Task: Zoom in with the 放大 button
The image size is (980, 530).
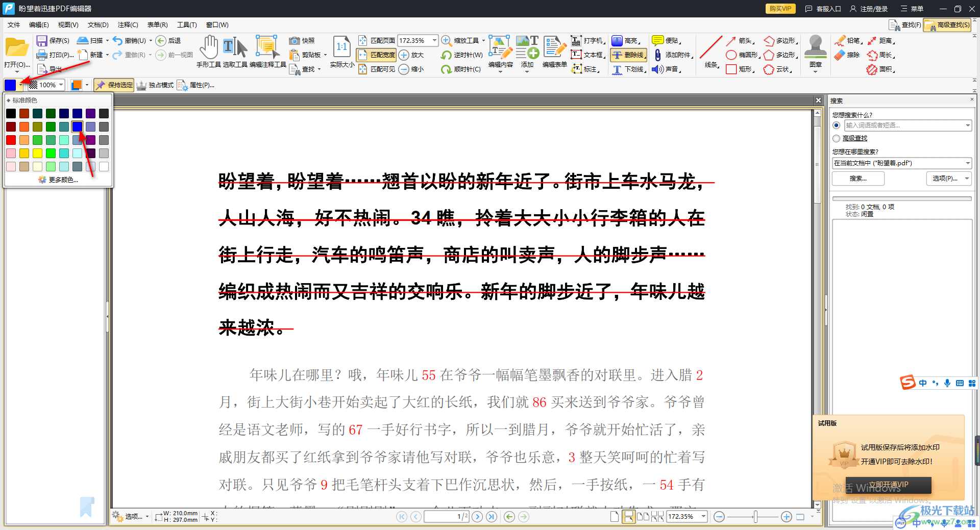Action: coord(411,55)
